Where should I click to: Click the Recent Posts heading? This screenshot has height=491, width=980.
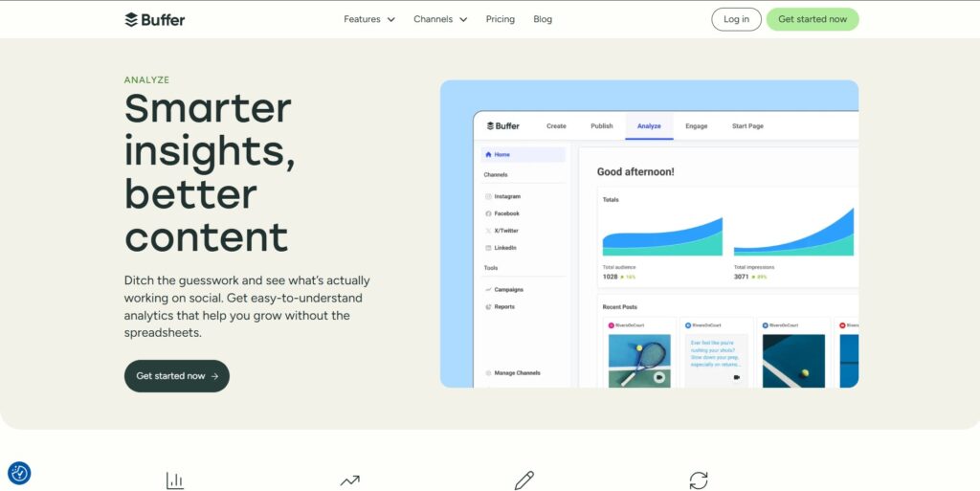(x=620, y=307)
